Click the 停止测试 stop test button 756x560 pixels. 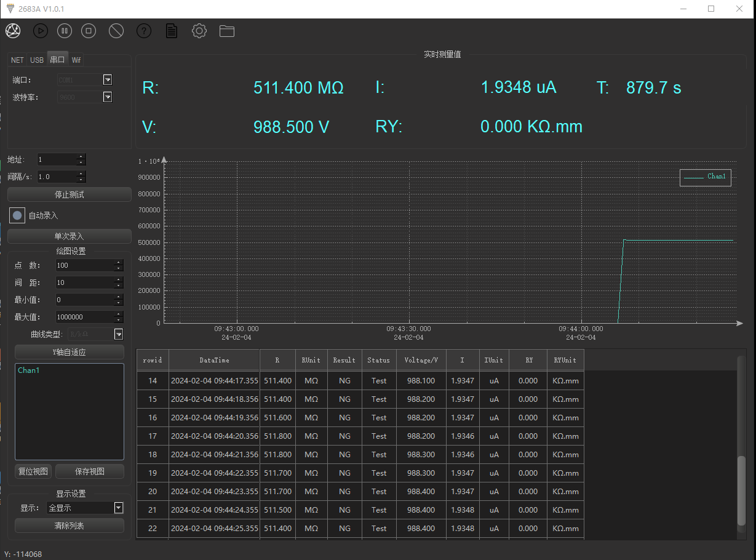pyautogui.click(x=70, y=194)
